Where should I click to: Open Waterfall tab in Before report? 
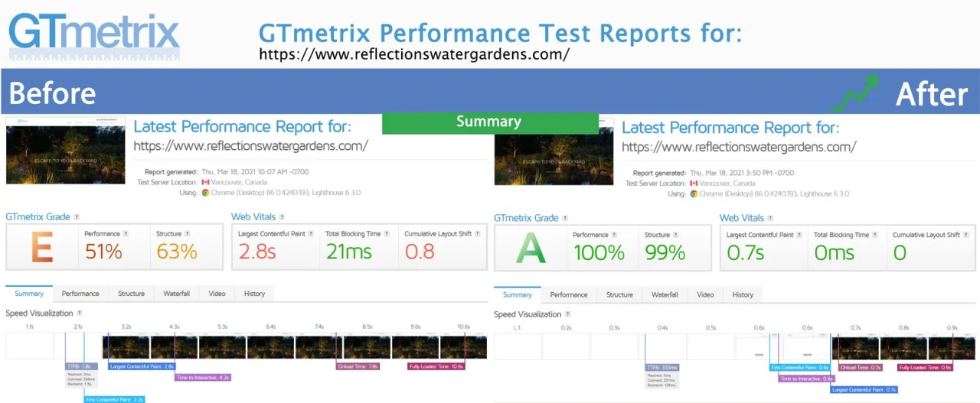[x=177, y=294]
